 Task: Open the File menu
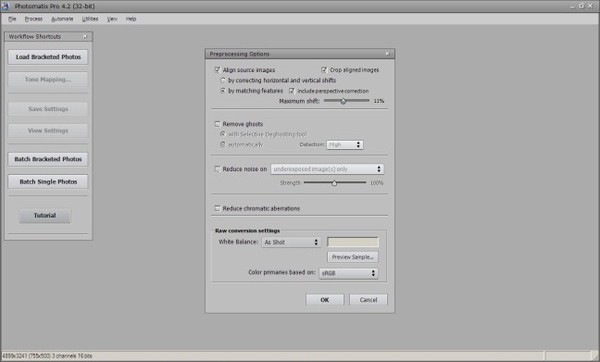(12, 19)
